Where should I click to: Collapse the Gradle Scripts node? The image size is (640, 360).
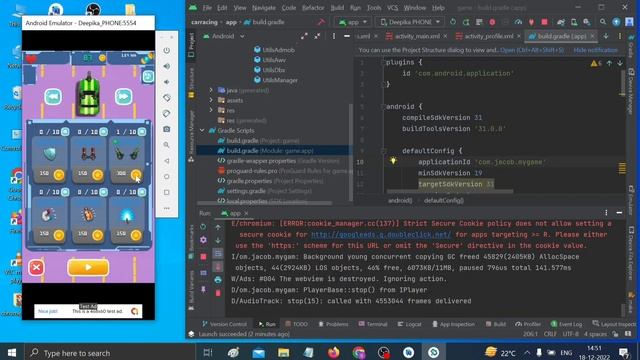202,131
